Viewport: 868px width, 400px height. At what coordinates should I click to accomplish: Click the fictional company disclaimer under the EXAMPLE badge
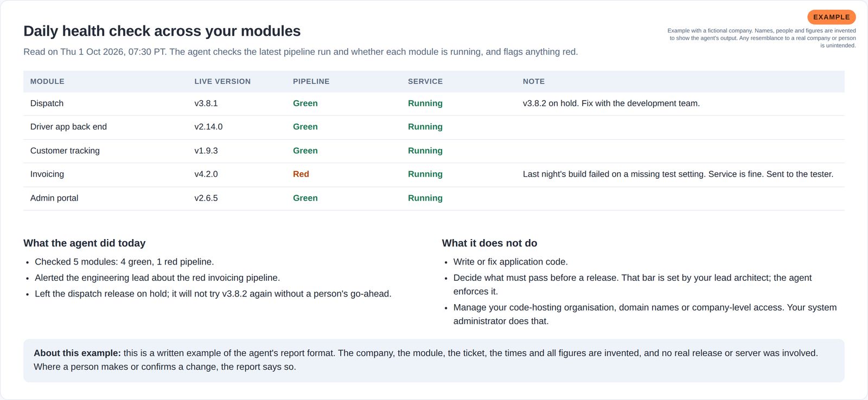[x=762, y=38]
